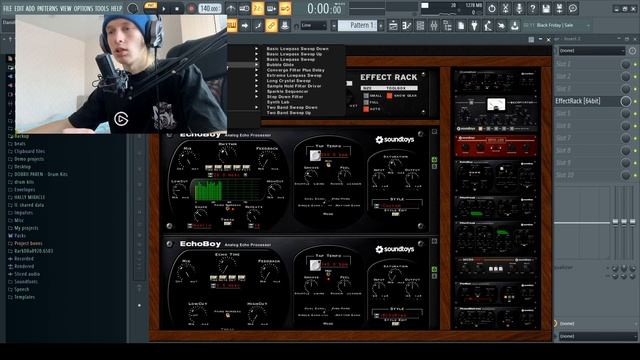Open the piano roll icon
This screenshot has width=640, height=360.
pyautogui.click(x=407, y=26)
